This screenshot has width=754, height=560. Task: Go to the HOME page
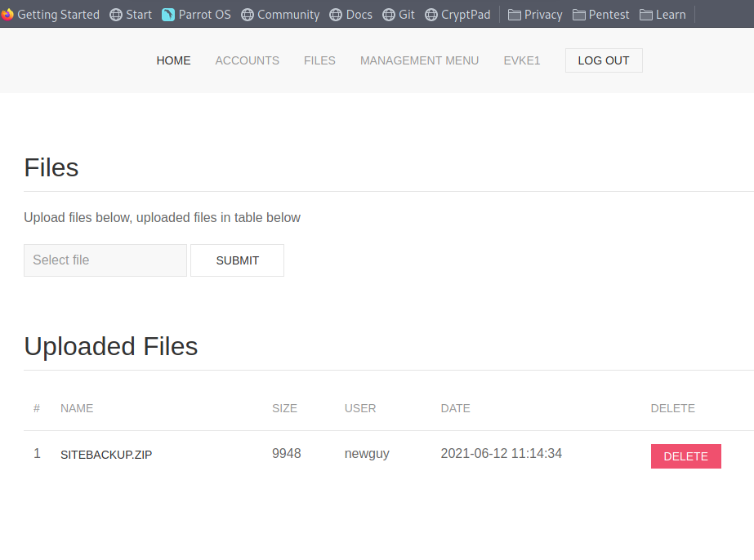(x=173, y=60)
